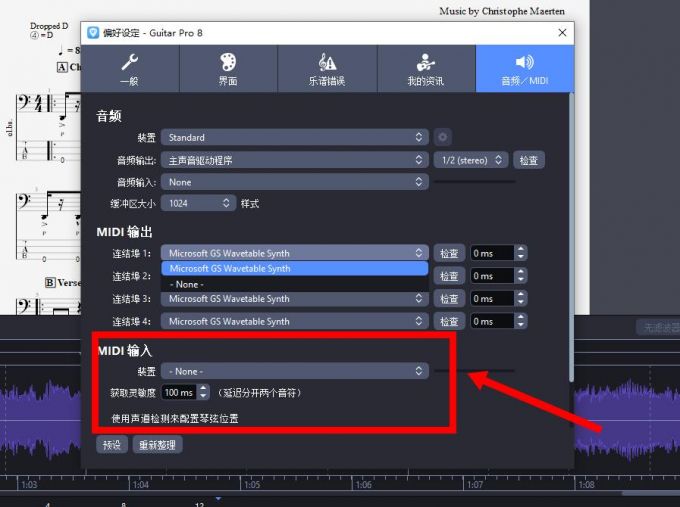Click the B Verse section marker in score
The image size is (680, 507).
coord(63,283)
